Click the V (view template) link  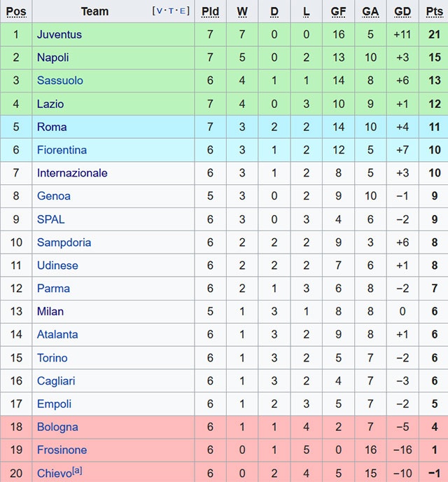pos(160,11)
